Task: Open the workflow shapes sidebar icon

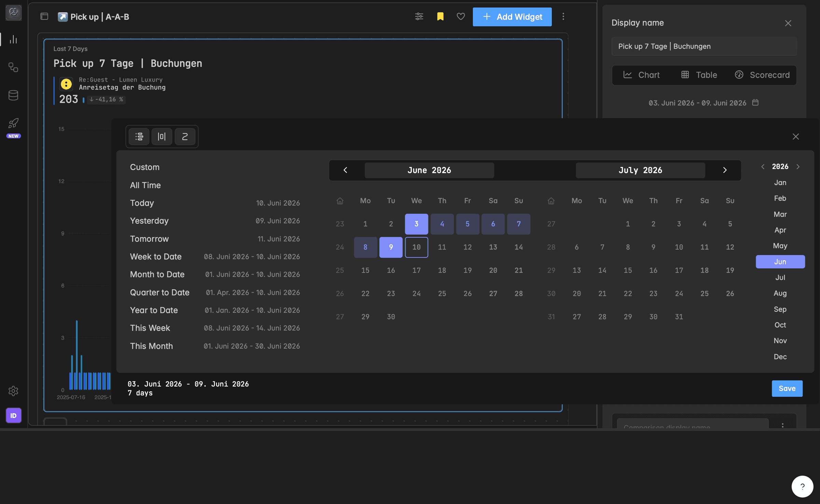Action: pos(13,67)
